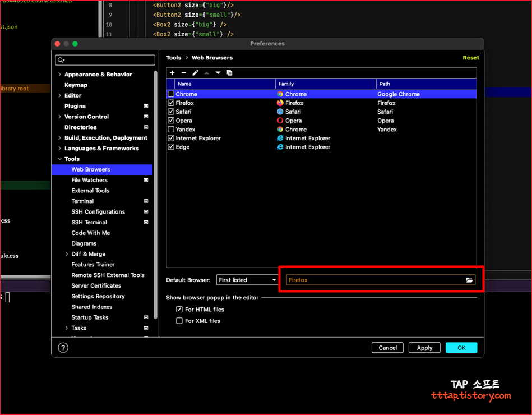Screen dimensions: 532x415
Task: Expand the Editor section
Action: coord(60,95)
